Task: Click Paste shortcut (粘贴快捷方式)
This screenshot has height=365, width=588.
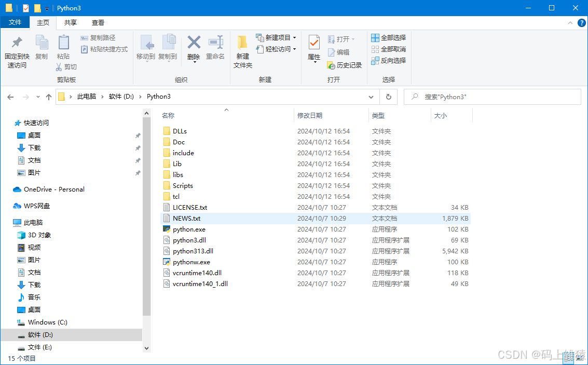Action: click(x=104, y=49)
